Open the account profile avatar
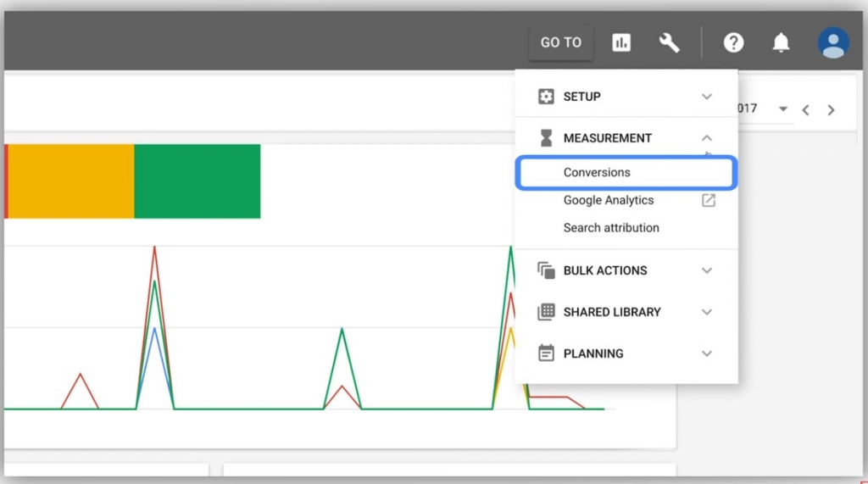 833,42
